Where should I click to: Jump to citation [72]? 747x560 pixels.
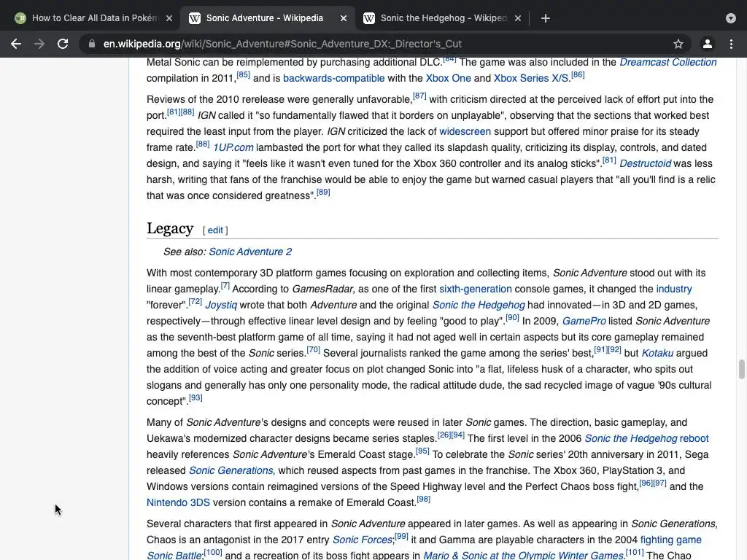(196, 301)
